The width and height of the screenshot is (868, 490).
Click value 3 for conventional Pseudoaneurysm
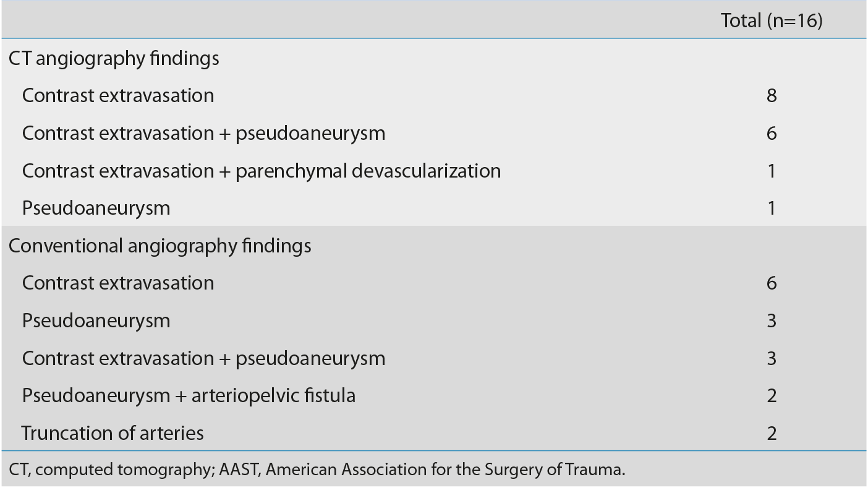point(772,321)
